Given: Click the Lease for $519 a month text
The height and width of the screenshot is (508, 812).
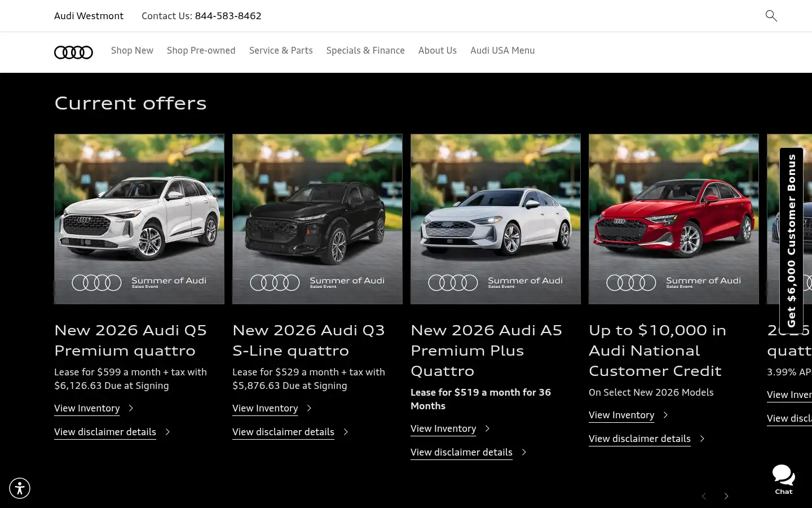Looking at the screenshot, I should [481, 399].
